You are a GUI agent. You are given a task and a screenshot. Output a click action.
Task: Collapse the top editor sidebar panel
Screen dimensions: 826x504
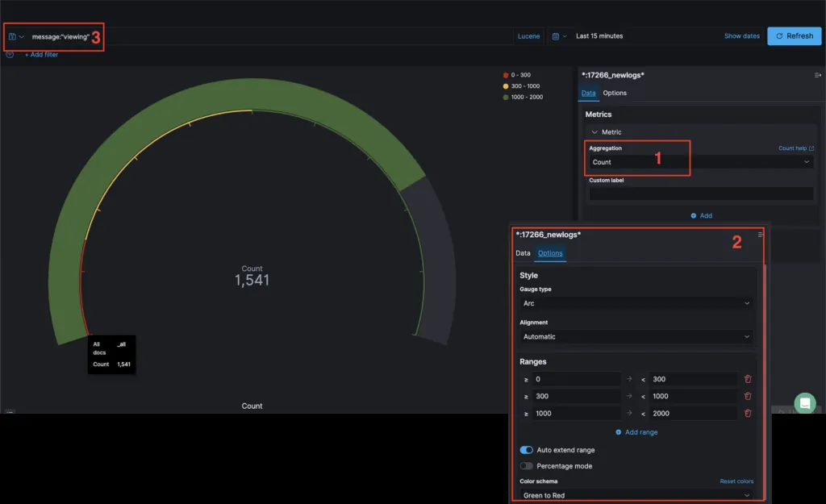tap(818, 75)
